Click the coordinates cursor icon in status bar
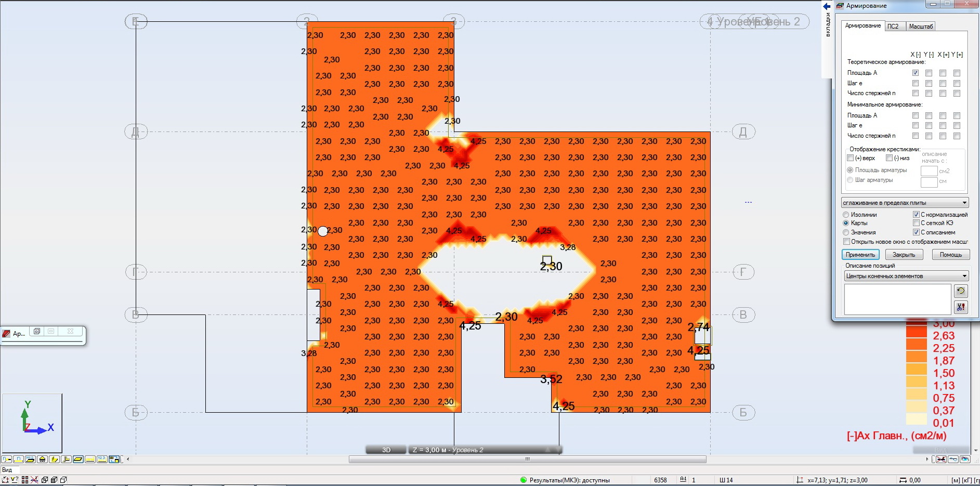The height and width of the screenshot is (486, 980). (x=800, y=480)
